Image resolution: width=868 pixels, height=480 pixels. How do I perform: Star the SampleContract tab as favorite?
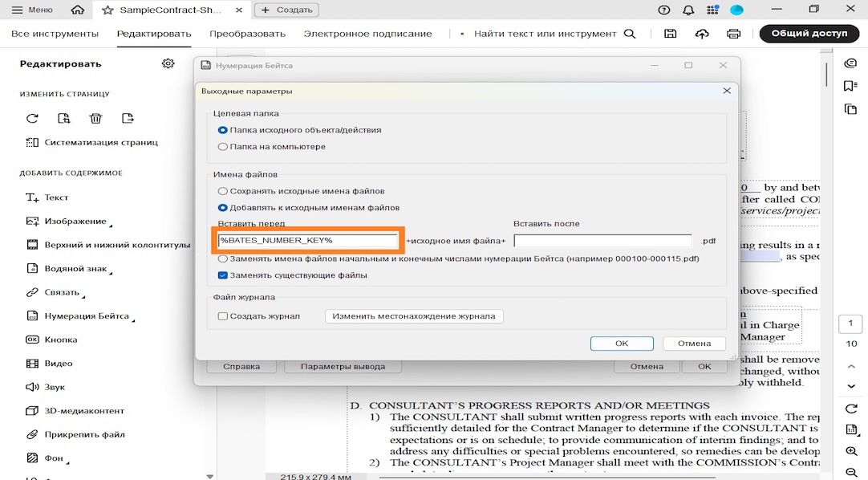point(107,10)
